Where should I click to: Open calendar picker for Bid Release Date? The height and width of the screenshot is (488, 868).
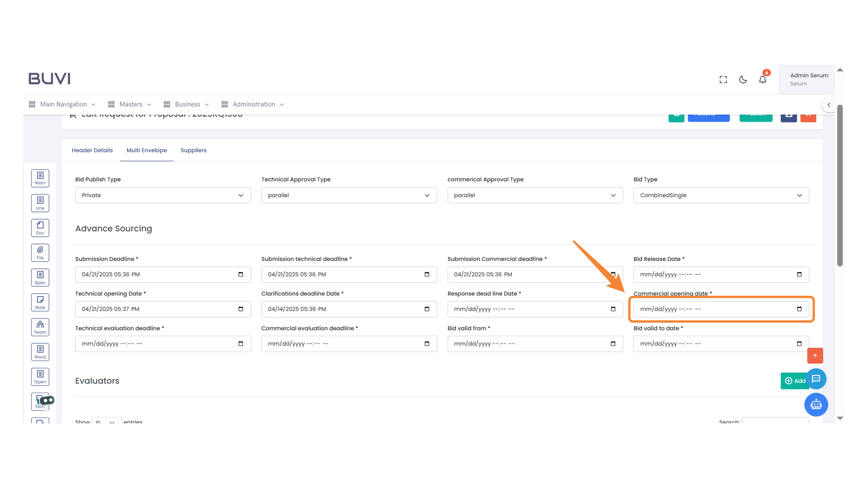click(x=799, y=274)
